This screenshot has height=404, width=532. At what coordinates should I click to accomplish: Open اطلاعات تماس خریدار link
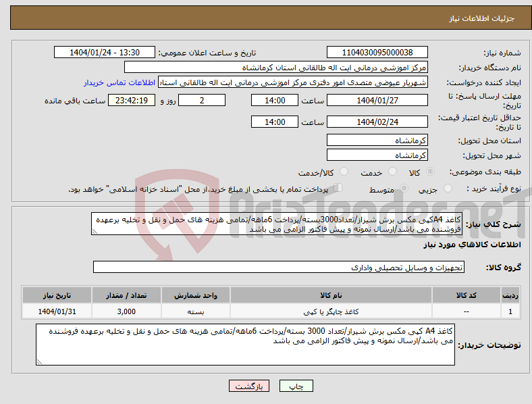119,82
